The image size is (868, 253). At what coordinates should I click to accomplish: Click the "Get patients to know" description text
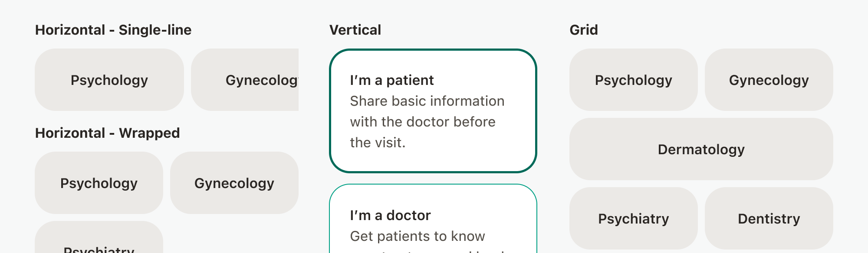click(x=418, y=236)
